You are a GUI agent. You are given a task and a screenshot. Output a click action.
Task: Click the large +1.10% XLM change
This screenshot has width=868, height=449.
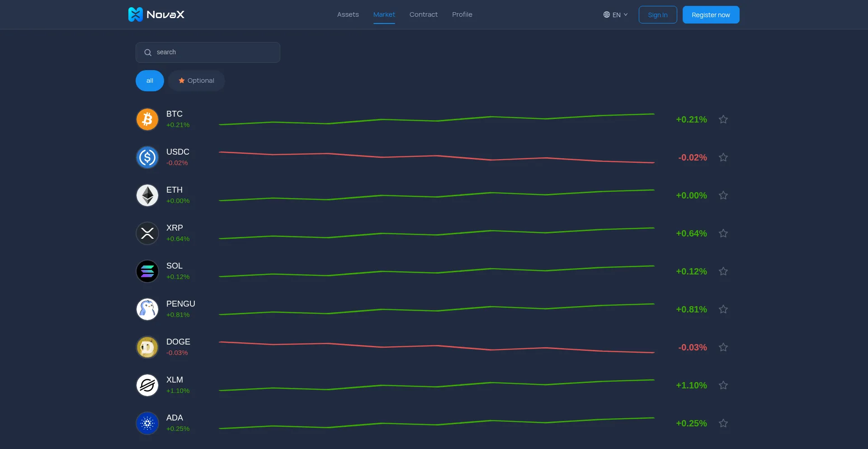click(691, 385)
